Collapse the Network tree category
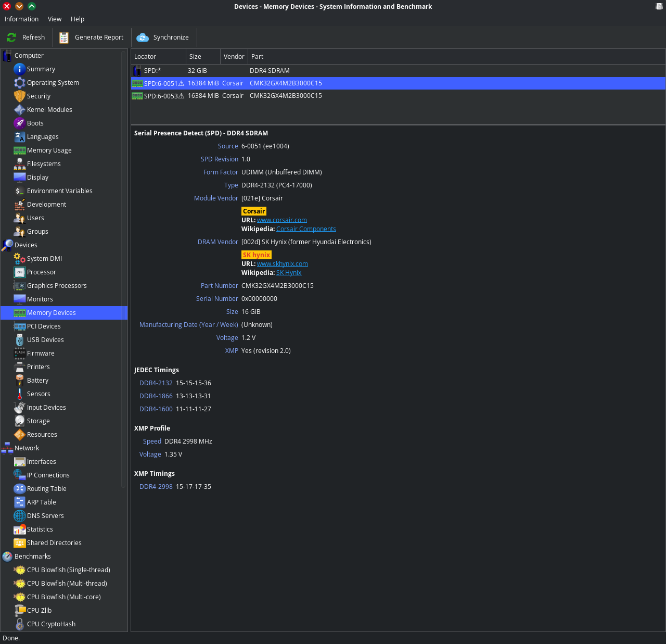The width and height of the screenshot is (666, 644). [x=7, y=448]
